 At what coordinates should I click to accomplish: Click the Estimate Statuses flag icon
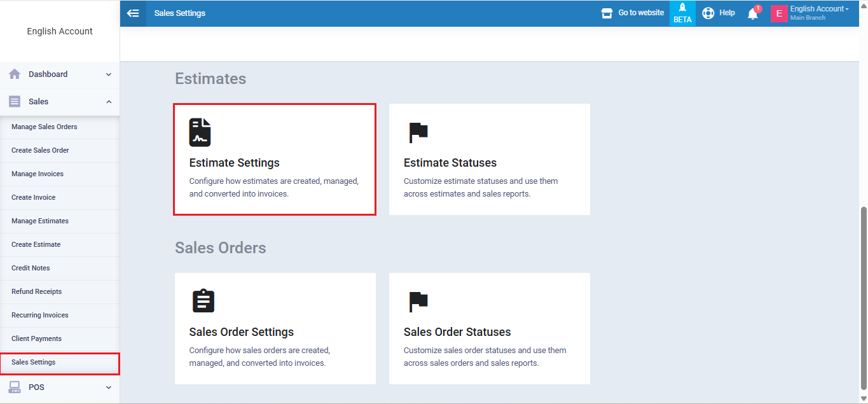(x=418, y=132)
